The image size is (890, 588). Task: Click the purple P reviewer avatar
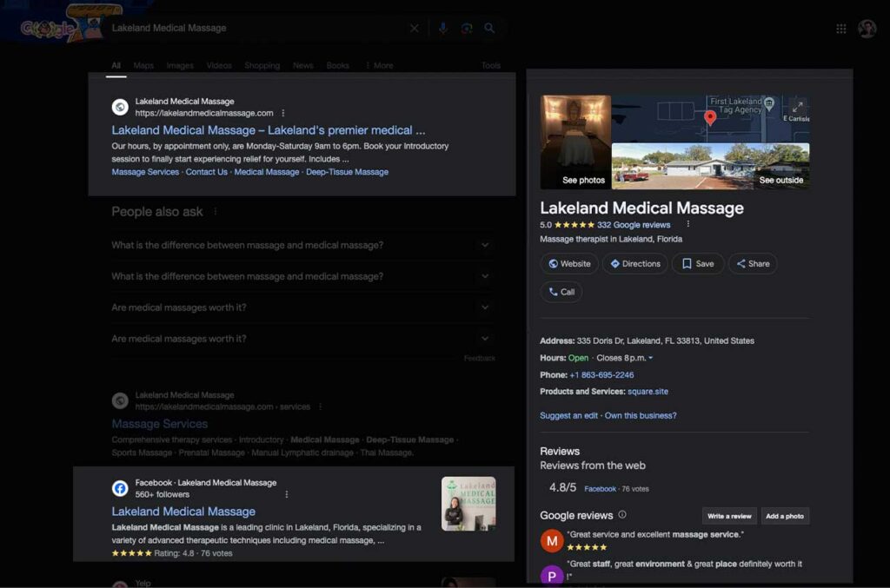pos(552,575)
